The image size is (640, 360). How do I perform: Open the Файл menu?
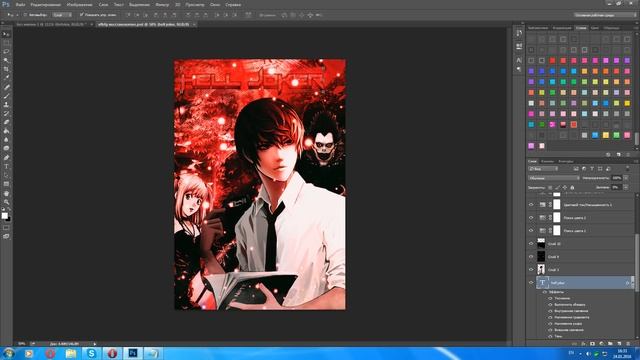(20, 4)
